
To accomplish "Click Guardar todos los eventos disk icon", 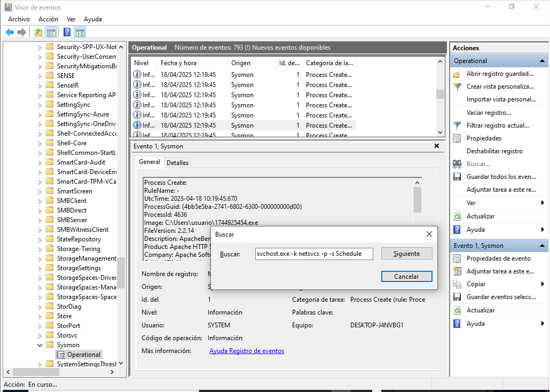I will [457, 177].
